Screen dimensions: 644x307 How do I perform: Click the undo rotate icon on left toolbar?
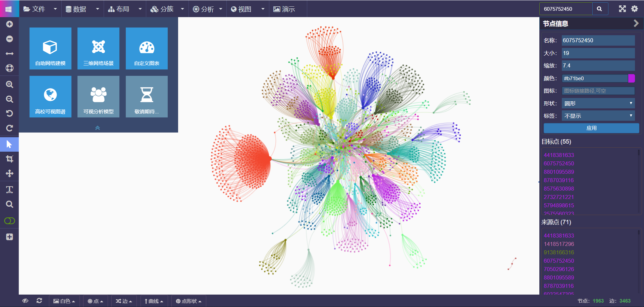tap(9, 113)
